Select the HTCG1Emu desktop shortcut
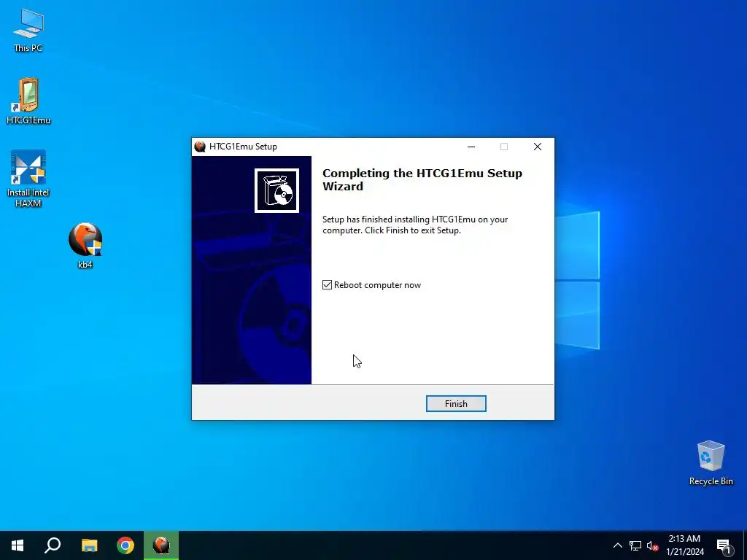 click(x=28, y=101)
